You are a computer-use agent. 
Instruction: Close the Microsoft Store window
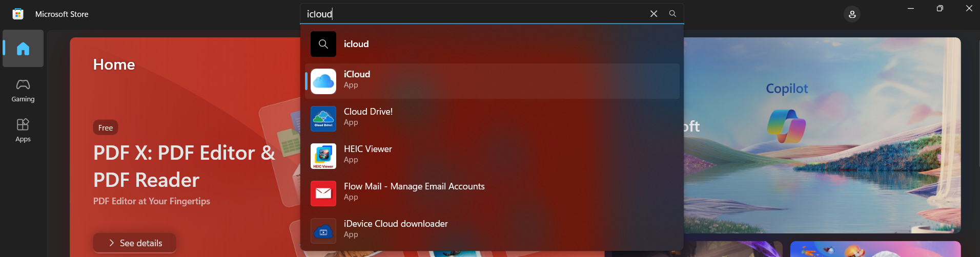click(969, 8)
